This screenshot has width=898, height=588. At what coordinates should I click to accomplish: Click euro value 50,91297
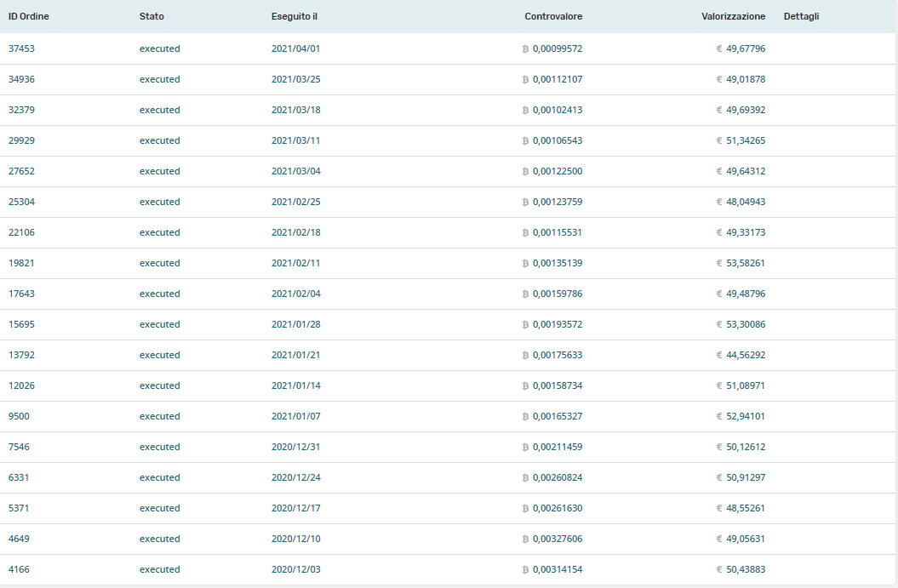[x=746, y=477]
